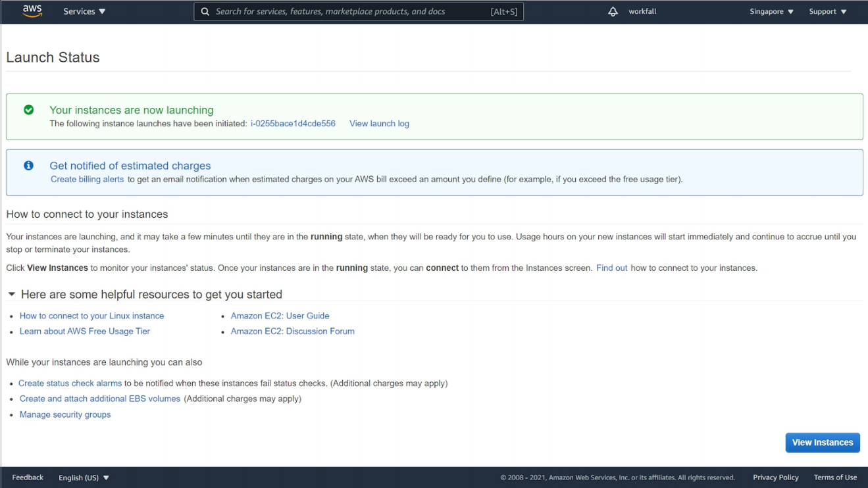Viewport: 868px width, 488px height.
Task: Open the Privacy Policy footer link
Action: [x=776, y=477]
